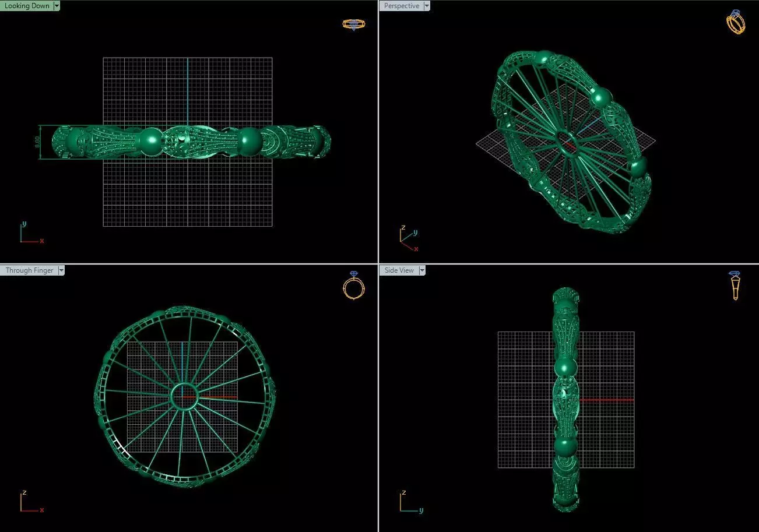
Task: Select the Side View viewport title
Action: pos(399,270)
